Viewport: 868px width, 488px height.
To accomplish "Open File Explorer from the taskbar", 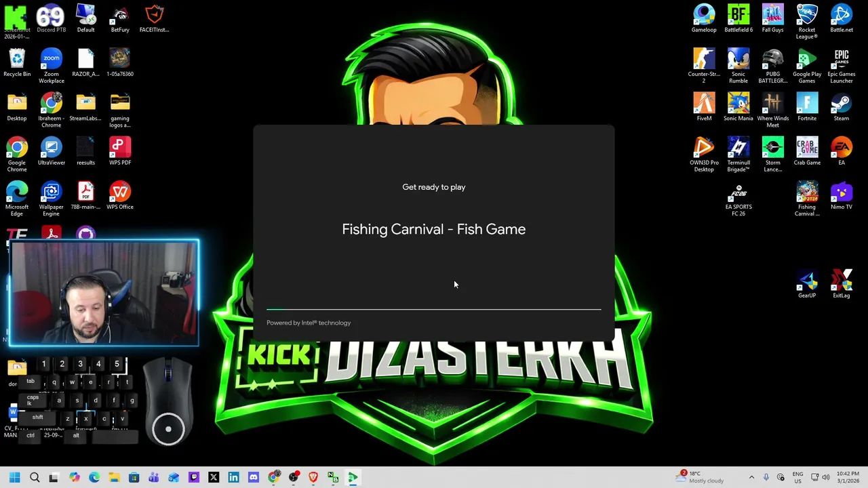I will (114, 477).
